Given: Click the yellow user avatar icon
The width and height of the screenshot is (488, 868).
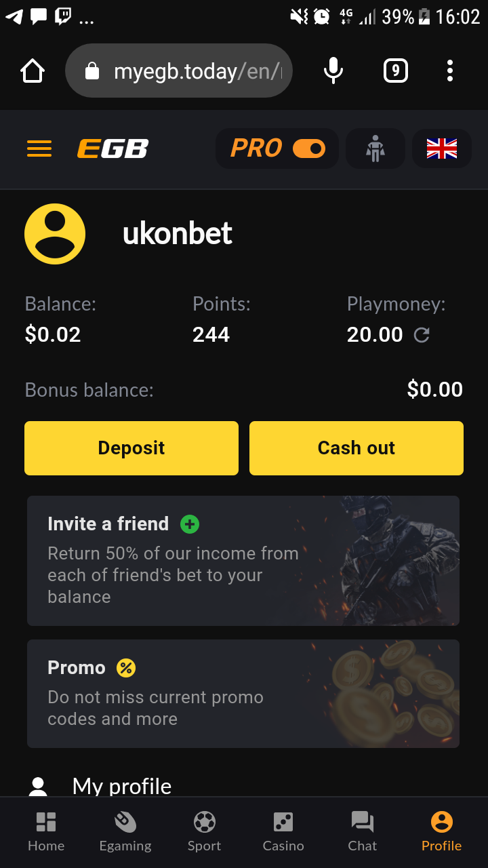Looking at the screenshot, I should point(55,234).
